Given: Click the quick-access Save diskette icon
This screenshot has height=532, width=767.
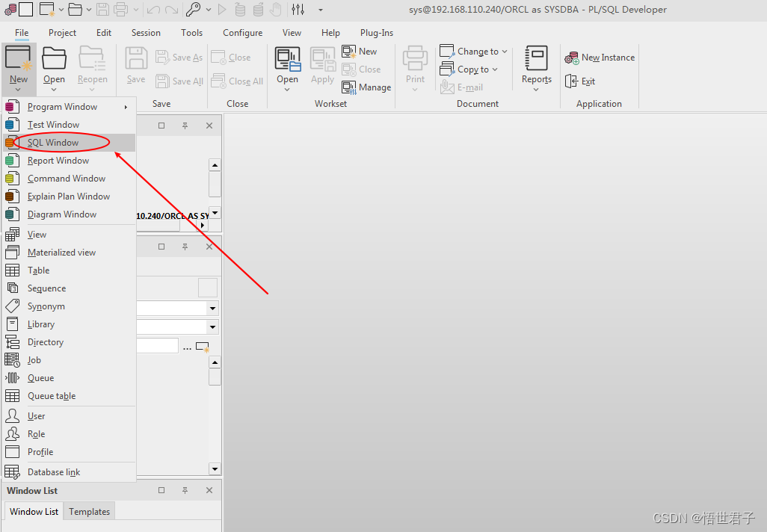Looking at the screenshot, I should click(102, 9).
